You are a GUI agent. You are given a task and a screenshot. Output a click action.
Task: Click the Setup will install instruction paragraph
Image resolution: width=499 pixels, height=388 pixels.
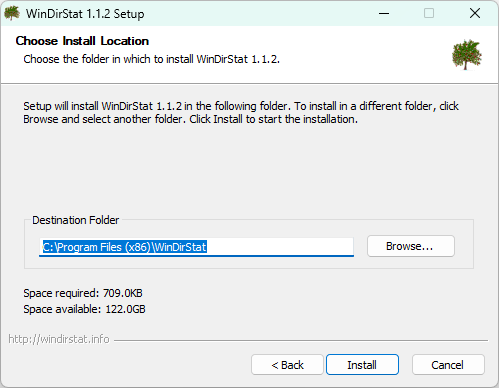(241, 112)
